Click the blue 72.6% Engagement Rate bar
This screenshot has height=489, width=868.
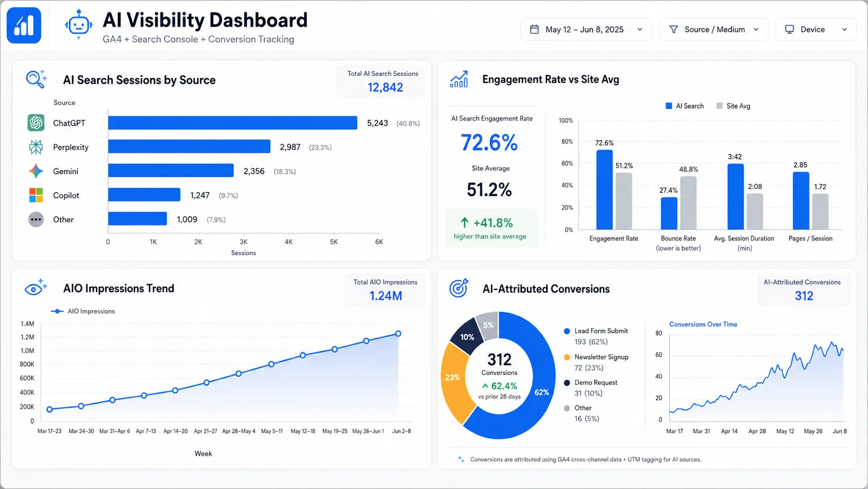pos(604,190)
